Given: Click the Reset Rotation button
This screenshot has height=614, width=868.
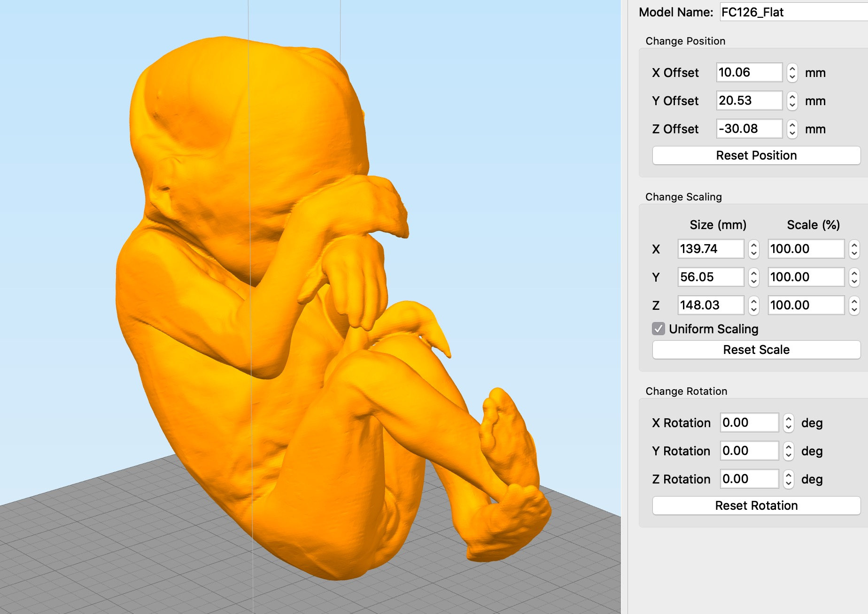Looking at the screenshot, I should tap(756, 505).
